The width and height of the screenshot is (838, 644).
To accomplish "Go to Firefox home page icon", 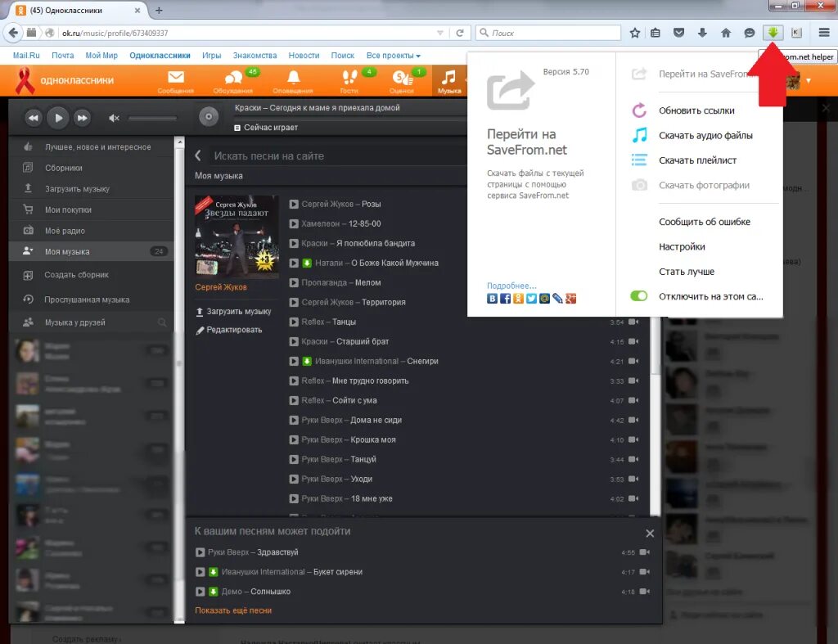I will coord(726,33).
